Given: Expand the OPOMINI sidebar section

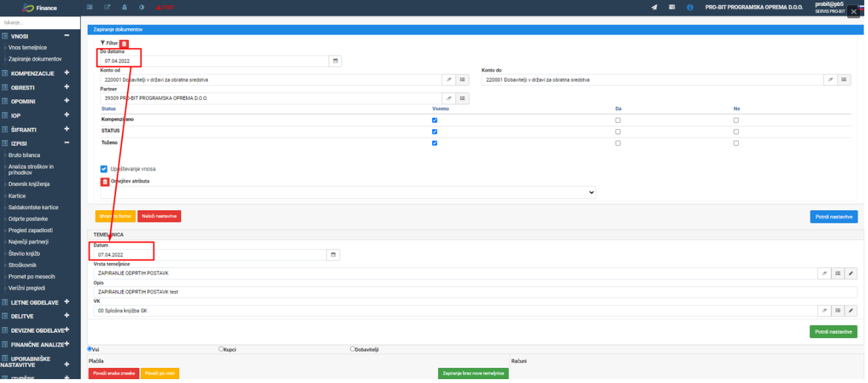Looking at the screenshot, I should (66, 101).
